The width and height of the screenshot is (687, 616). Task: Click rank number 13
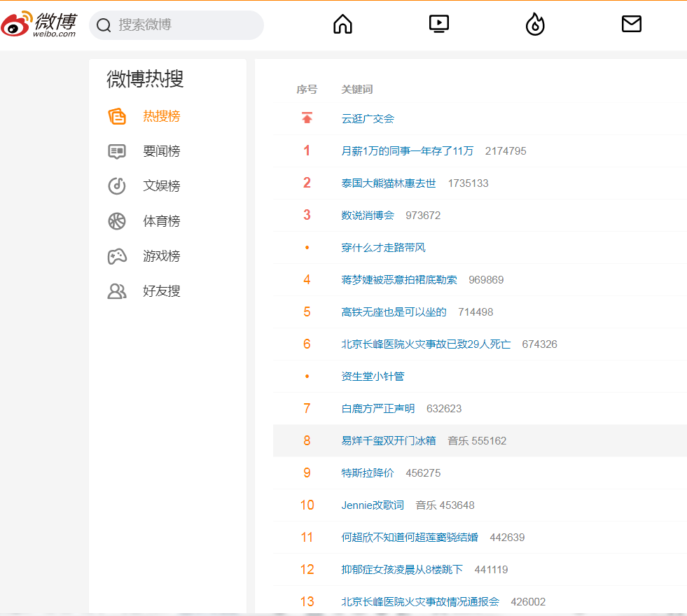pos(307,601)
